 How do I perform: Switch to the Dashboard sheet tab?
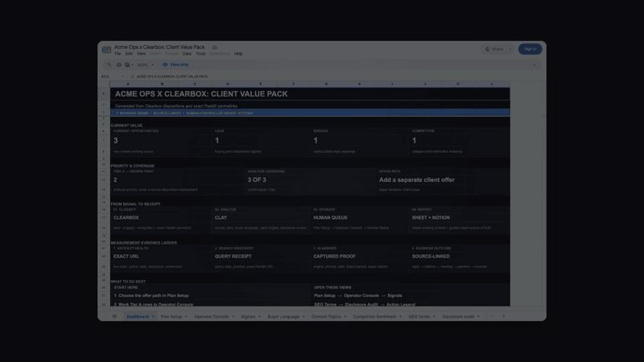point(138,316)
